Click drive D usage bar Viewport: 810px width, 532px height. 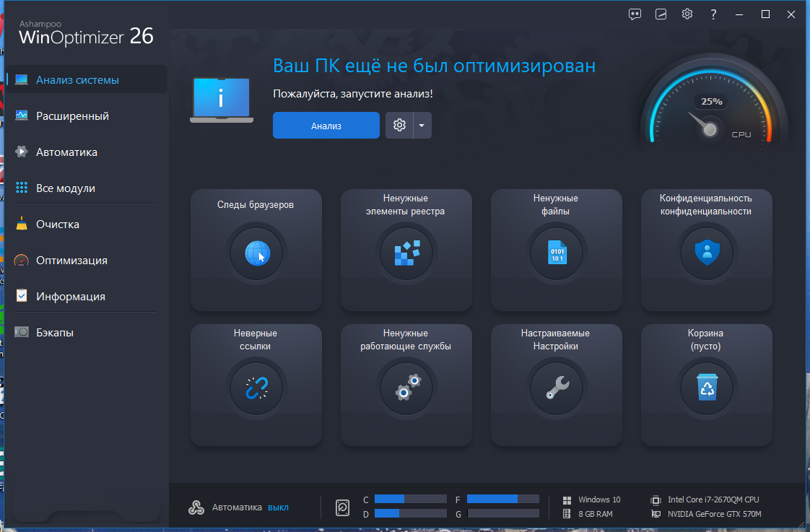tap(411, 513)
